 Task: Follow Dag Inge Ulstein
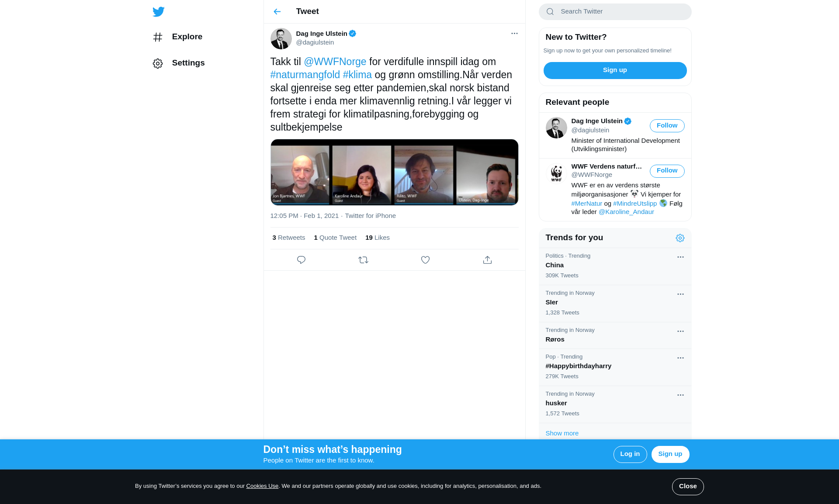click(667, 126)
